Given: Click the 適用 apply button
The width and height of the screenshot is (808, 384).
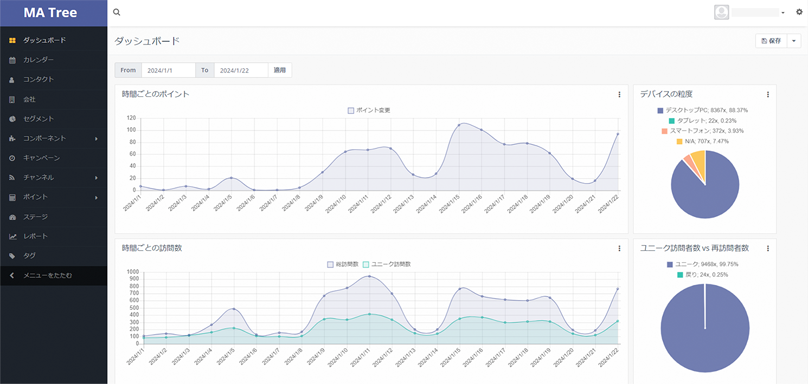Looking at the screenshot, I should (x=279, y=70).
